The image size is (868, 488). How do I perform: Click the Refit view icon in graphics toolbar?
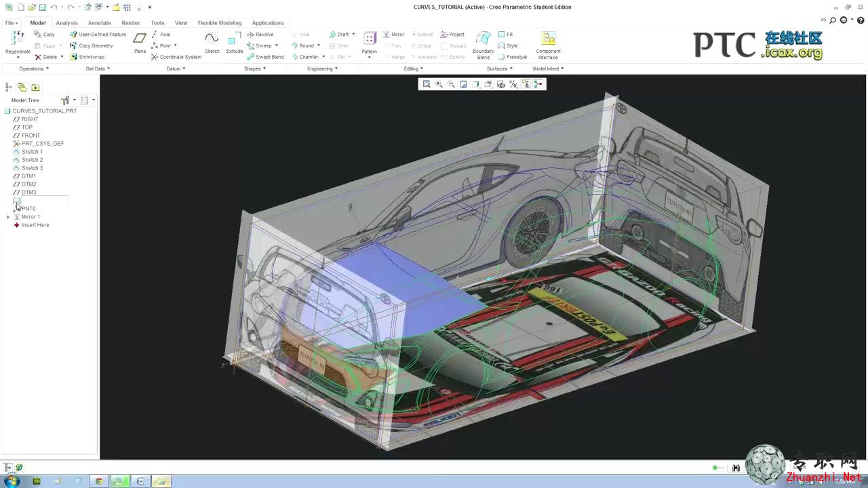[x=427, y=84]
